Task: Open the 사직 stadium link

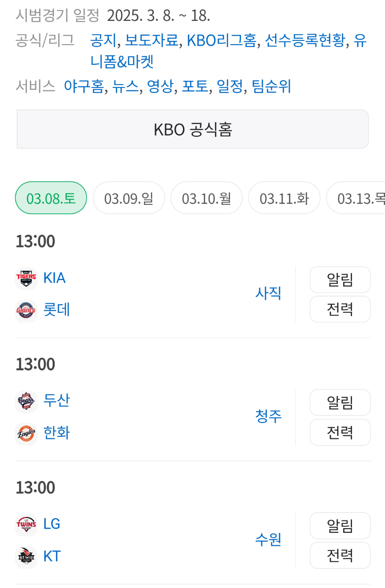Action: (x=269, y=293)
